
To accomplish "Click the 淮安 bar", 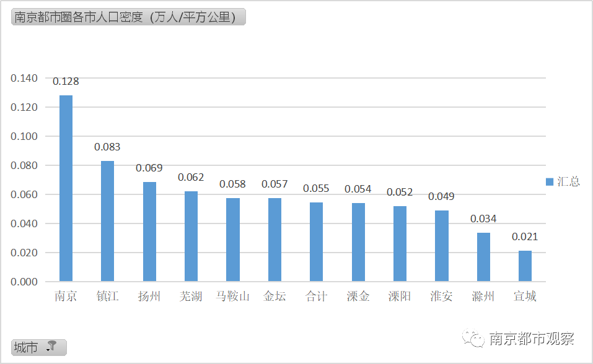I will pos(442,246).
